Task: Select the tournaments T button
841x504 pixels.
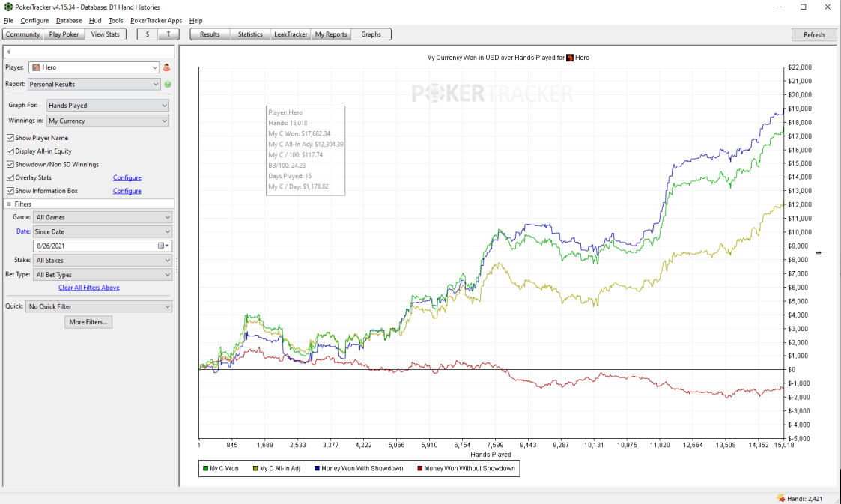Action: (x=168, y=34)
